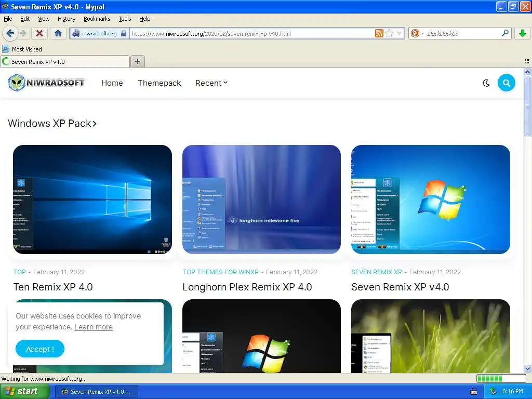Click the Longhorn Plex Remix XP 4.0 title

[247, 287]
